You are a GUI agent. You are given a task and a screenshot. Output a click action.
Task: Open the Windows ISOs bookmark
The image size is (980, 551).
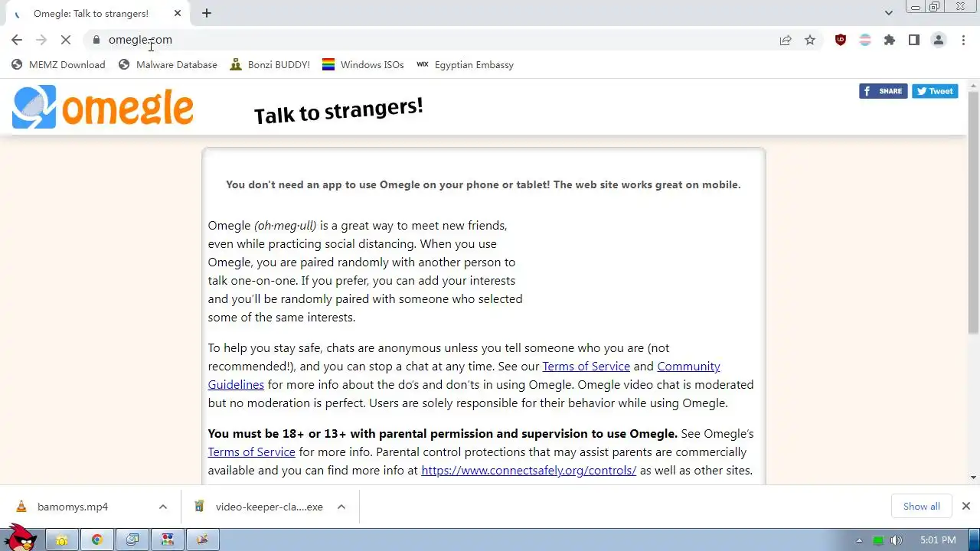[363, 65]
